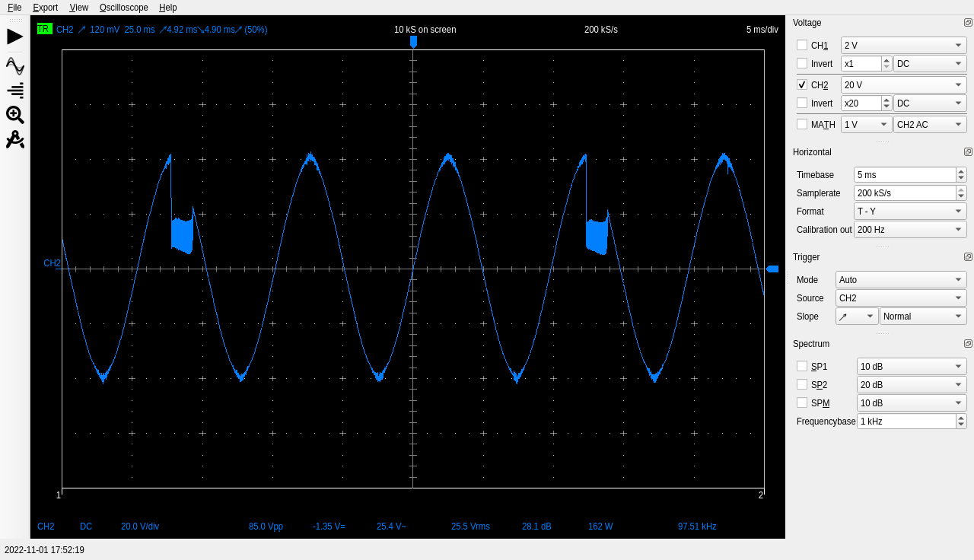This screenshot has width=974, height=560.
Task: Activate the zoom magnifier tool
Action: (15, 115)
